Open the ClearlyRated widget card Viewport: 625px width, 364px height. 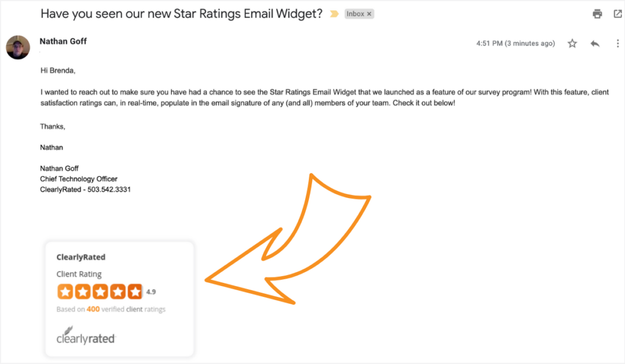pos(119,298)
